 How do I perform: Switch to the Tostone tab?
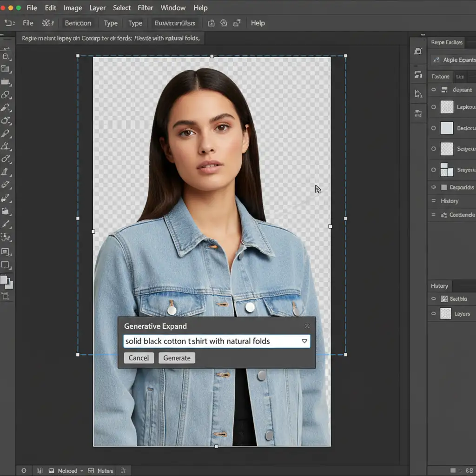(x=440, y=77)
